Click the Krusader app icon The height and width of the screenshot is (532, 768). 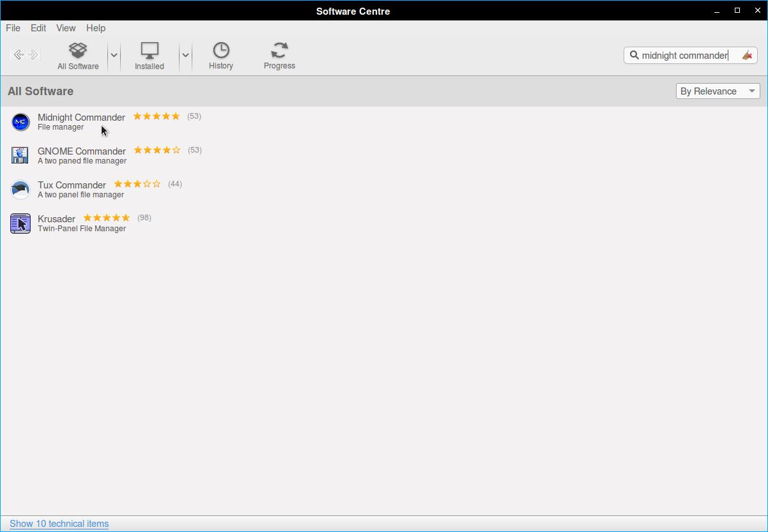point(20,224)
